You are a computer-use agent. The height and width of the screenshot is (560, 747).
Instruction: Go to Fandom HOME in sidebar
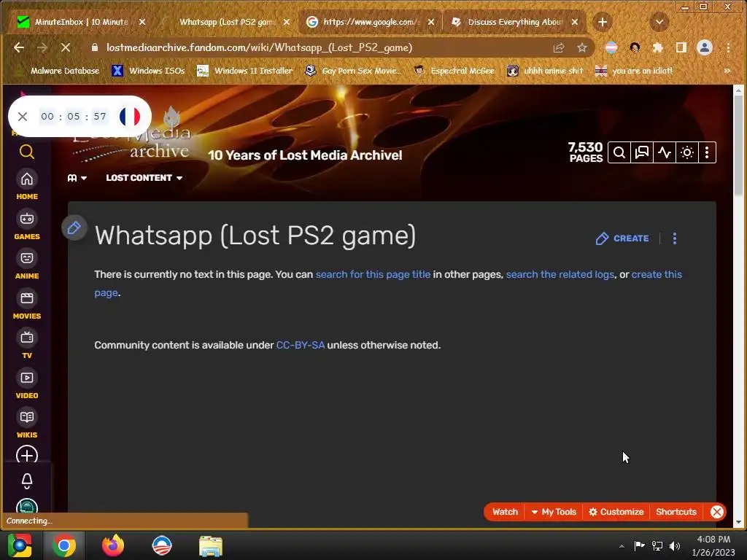pyautogui.click(x=27, y=185)
